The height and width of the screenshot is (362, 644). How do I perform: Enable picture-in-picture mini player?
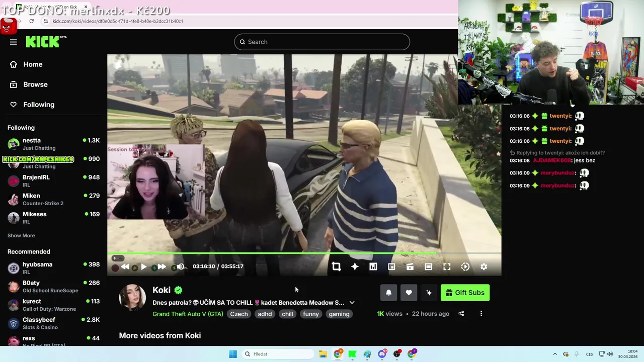391,267
